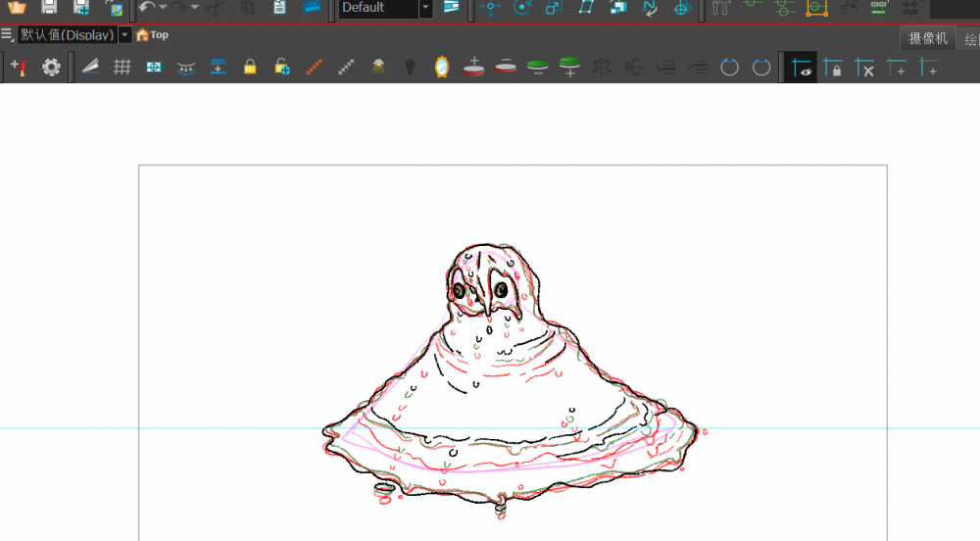Expand the 默认值(Display) dropdown arrow

click(124, 35)
